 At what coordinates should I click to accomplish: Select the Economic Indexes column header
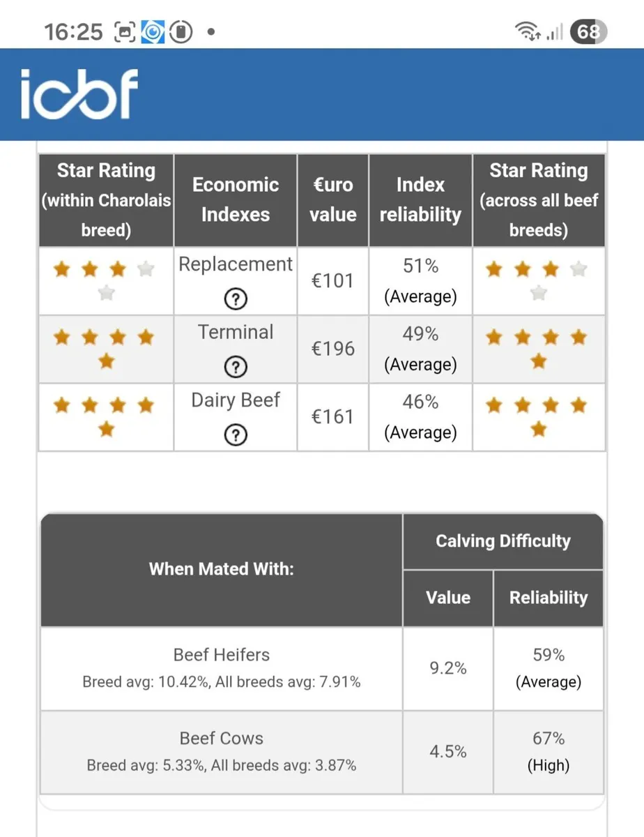point(236,199)
